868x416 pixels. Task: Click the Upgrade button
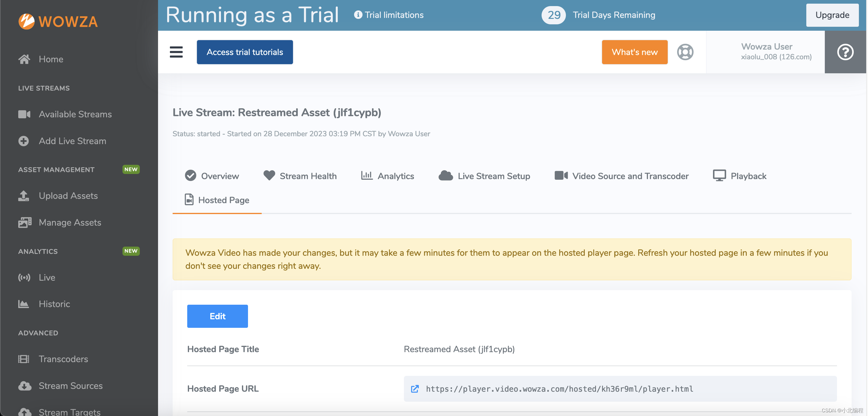832,15
